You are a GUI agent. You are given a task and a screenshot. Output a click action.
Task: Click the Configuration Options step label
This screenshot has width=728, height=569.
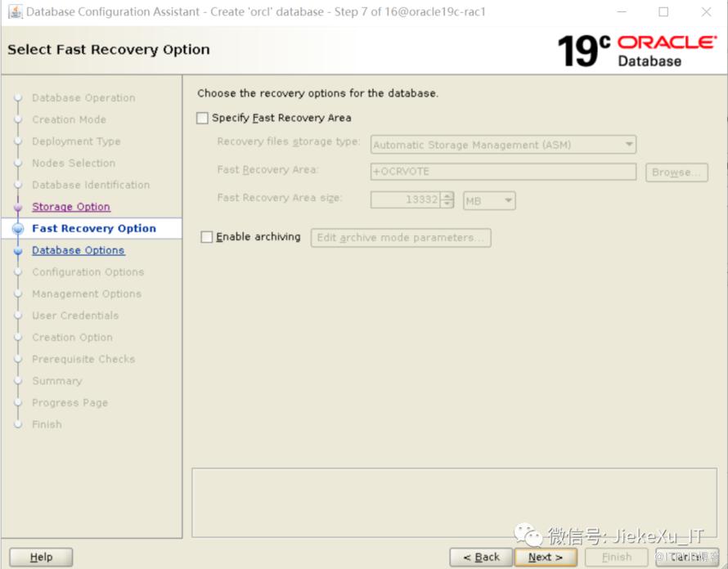pyautogui.click(x=88, y=272)
